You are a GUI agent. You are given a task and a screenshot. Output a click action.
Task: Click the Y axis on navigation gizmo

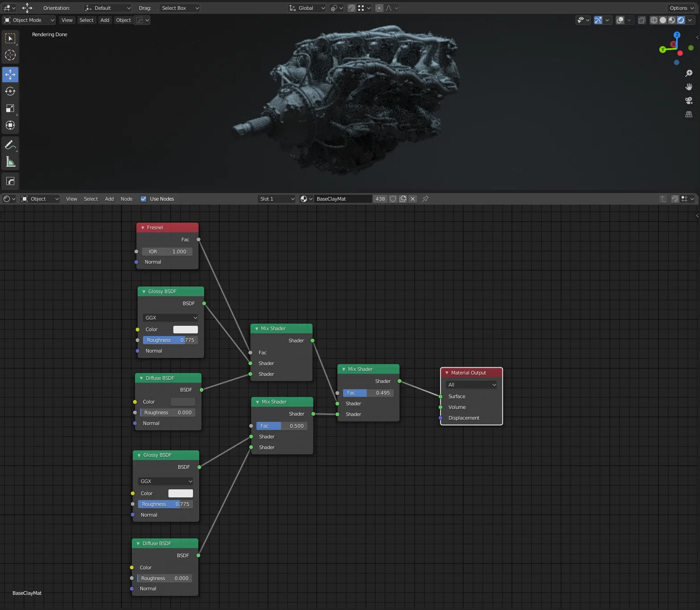(663, 50)
